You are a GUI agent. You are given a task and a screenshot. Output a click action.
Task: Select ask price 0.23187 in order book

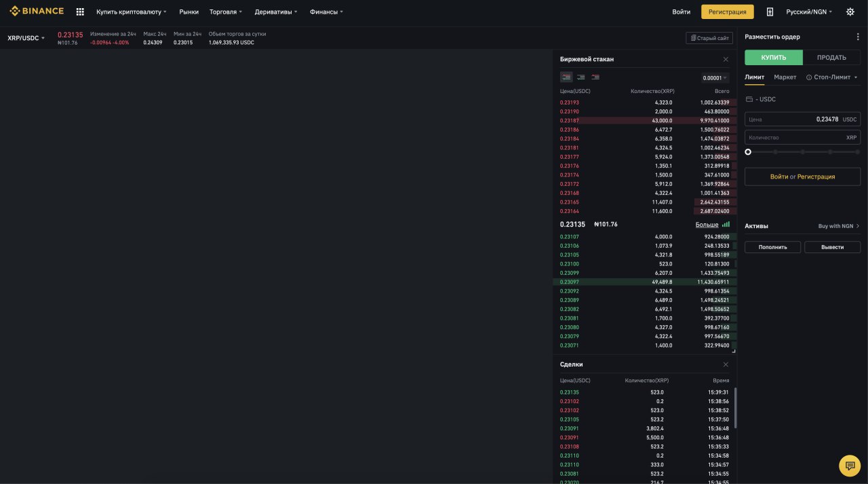(x=570, y=120)
